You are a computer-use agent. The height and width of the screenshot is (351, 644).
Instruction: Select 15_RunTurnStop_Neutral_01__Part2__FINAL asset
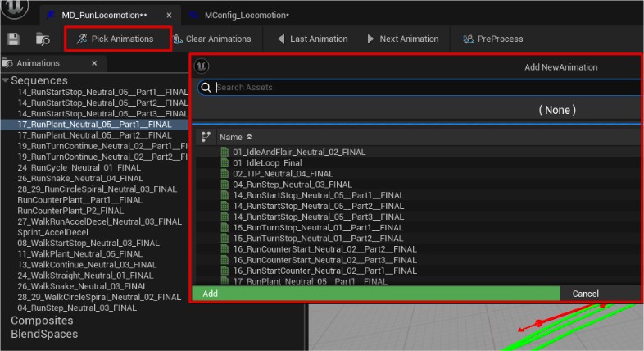318,239
